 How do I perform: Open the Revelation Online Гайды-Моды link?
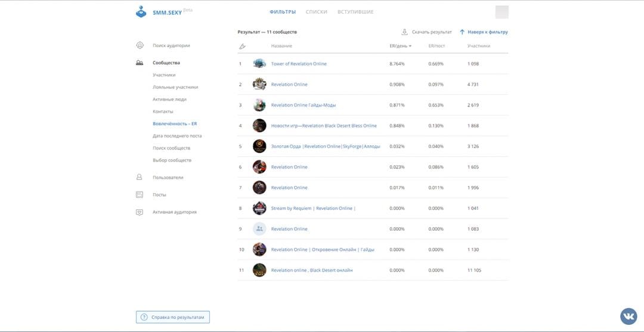pyautogui.click(x=304, y=105)
